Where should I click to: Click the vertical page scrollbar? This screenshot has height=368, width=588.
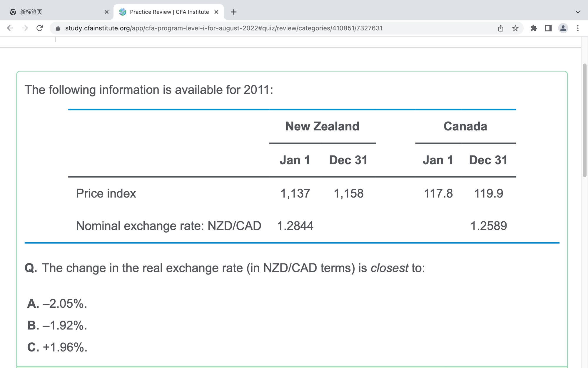[x=584, y=121]
